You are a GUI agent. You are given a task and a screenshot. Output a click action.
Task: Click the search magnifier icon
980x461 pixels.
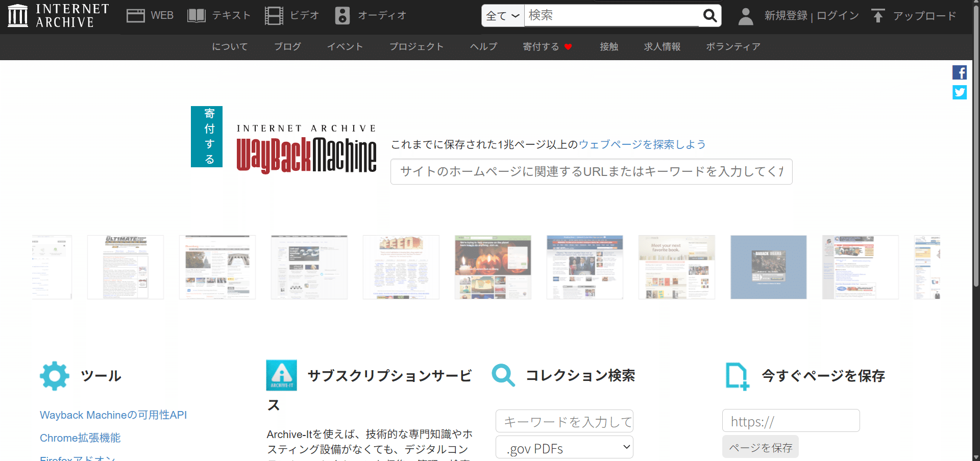[x=710, y=16]
